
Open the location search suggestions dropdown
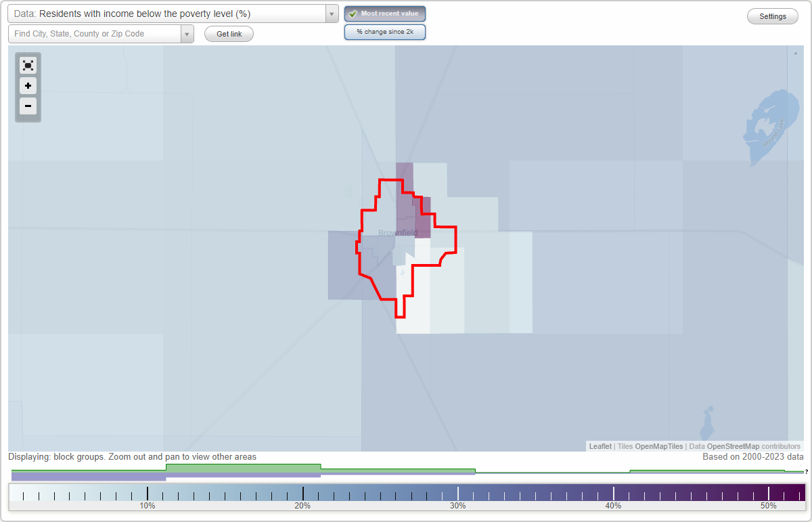click(x=187, y=33)
